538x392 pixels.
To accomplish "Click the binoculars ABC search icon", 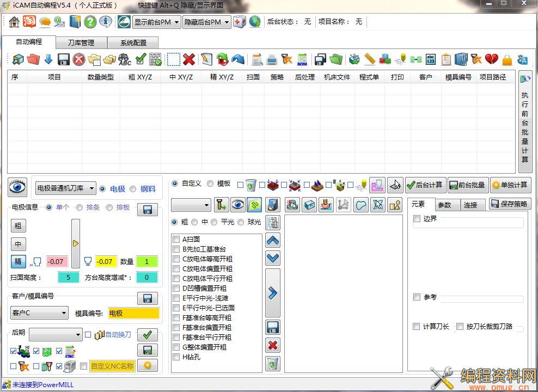I will [x=125, y=59].
